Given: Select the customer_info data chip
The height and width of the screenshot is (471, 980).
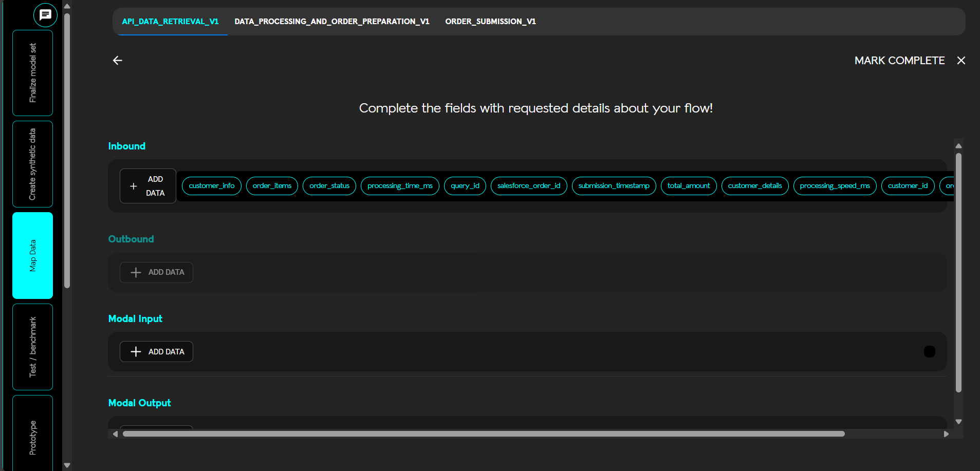Looking at the screenshot, I should coord(211,185).
